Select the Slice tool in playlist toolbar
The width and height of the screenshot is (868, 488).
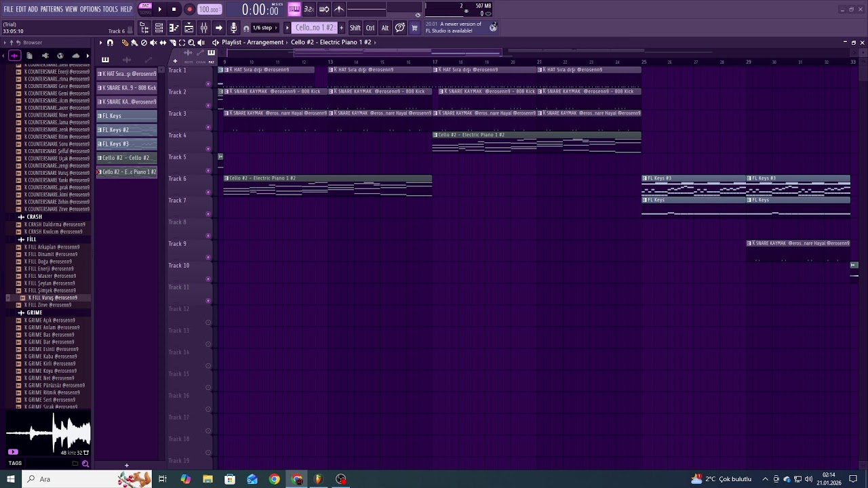(x=172, y=43)
